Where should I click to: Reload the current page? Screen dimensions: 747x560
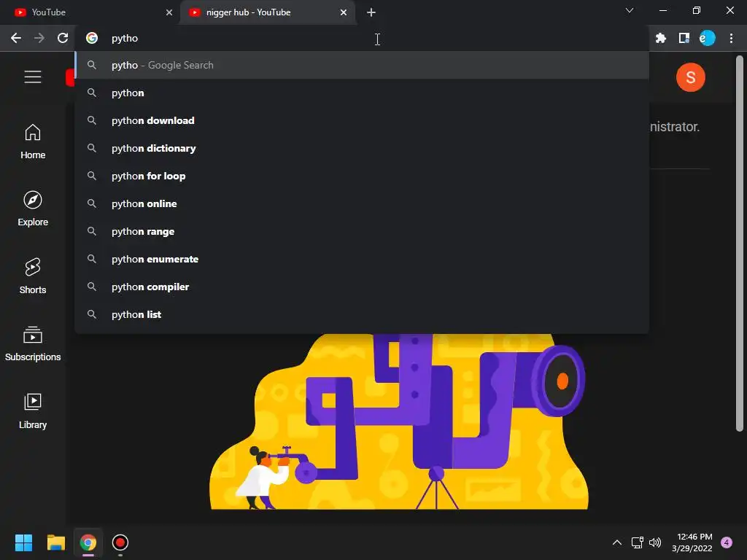point(63,38)
